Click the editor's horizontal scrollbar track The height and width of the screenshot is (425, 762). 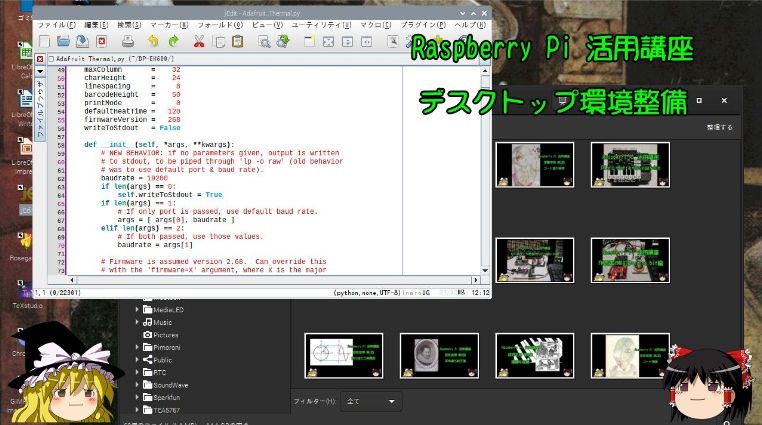coord(273,280)
